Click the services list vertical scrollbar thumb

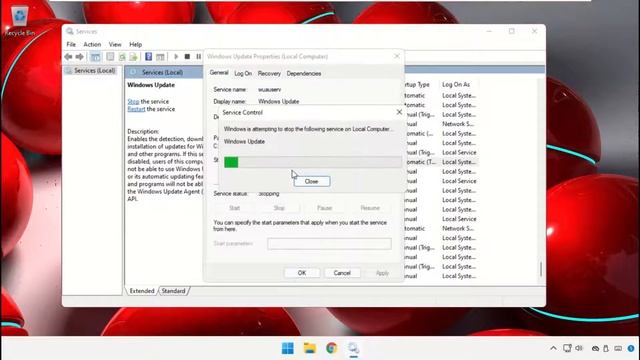[541, 269]
